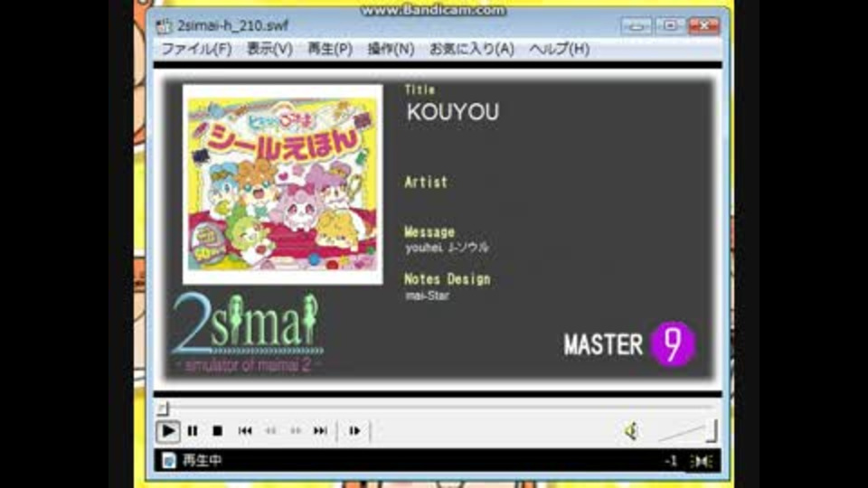This screenshot has height=488, width=868.
Task: Click the mai-Star notes designer name
Action: point(428,296)
